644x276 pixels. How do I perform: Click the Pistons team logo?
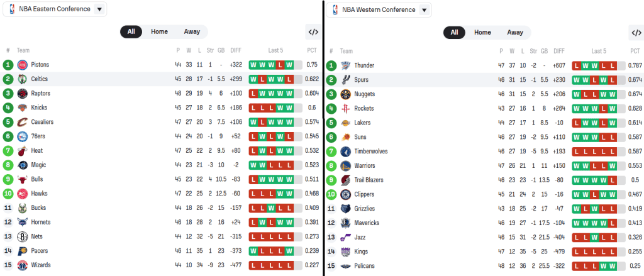22,65
